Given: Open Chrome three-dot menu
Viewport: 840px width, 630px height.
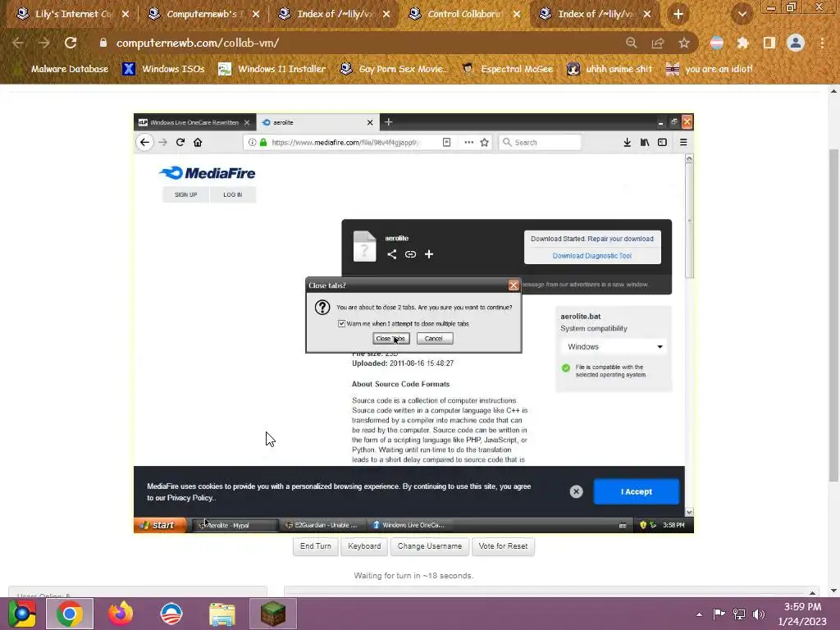Looking at the screenshot, I should pos(822,43).
